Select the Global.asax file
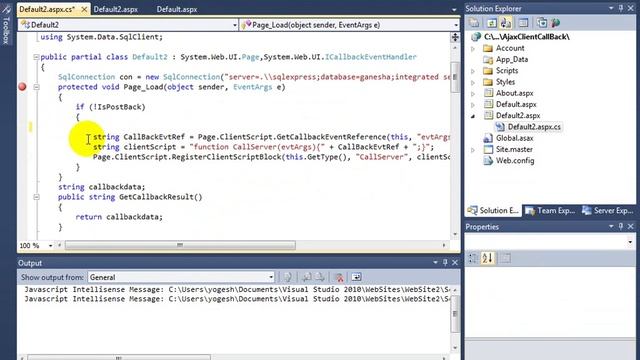This screenshot has width=640, height=360. [x=514, y=138]
